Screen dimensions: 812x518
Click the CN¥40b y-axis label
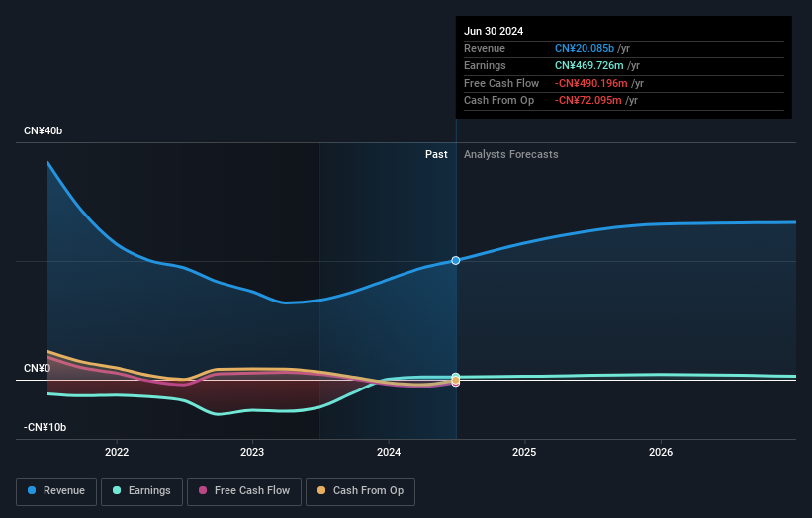(x=43, y=130)
